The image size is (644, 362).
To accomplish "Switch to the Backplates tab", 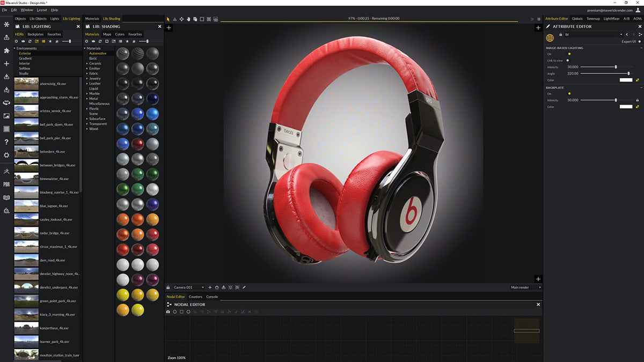I will (35, 34).
